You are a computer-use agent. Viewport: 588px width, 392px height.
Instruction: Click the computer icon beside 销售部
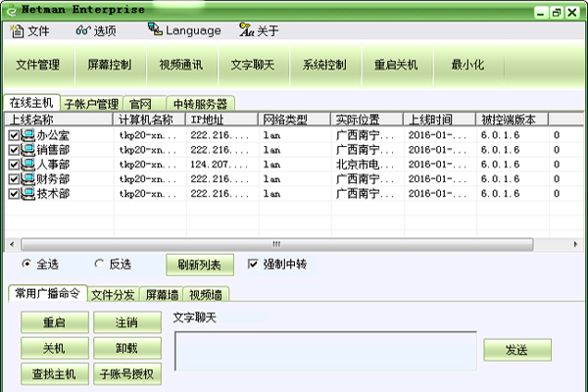click(27, 150)
